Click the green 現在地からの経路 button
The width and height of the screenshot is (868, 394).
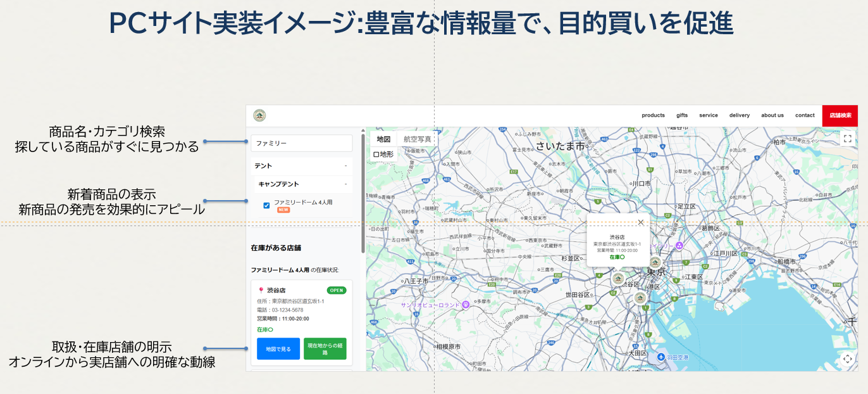coord(325,348)
